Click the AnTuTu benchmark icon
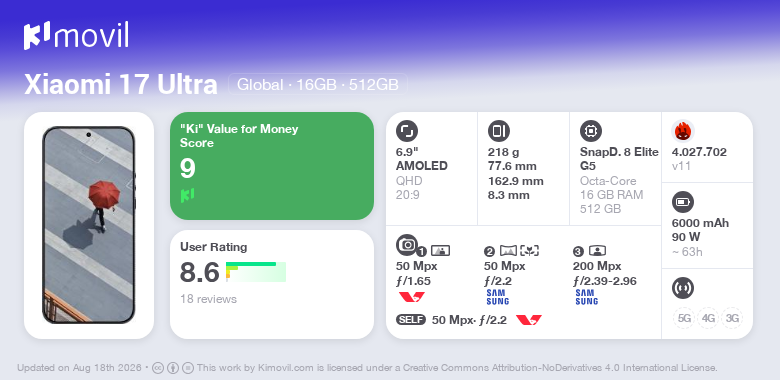This screenshot has width=780, height=380. [683, 131]
